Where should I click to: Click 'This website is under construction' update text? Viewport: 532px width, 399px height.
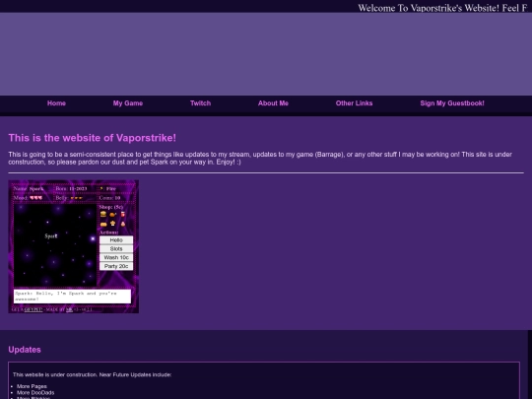(92, 374)
